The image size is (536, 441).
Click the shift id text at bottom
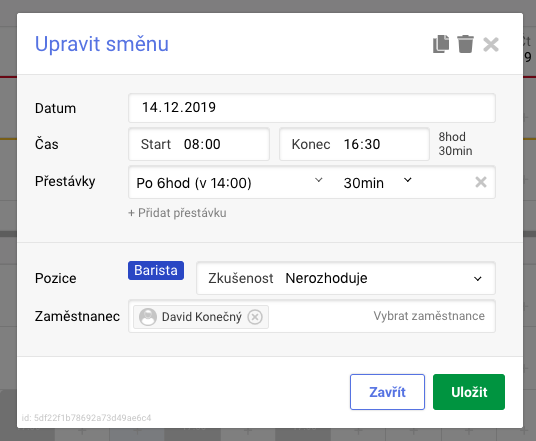[x=86, y=418]
